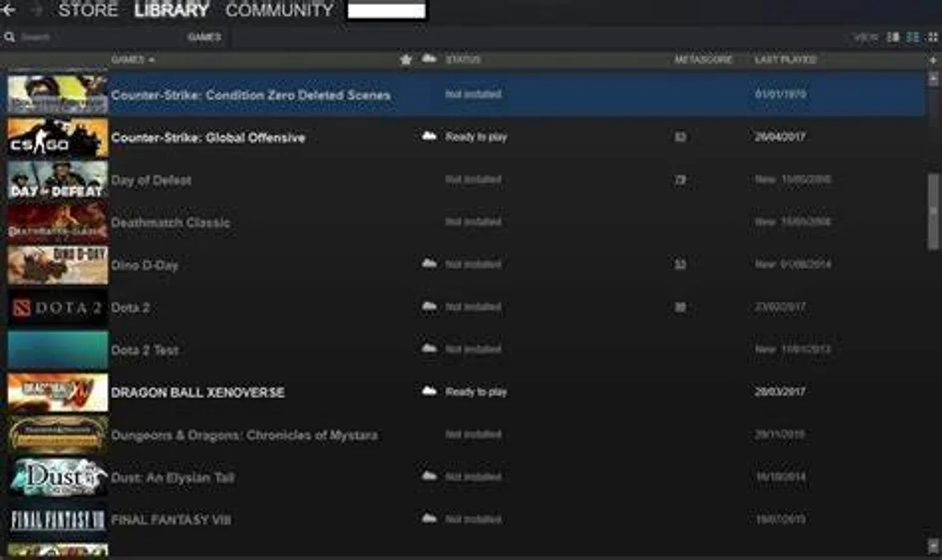Click the last played date for Global Offensive

[x=780, y=137]
